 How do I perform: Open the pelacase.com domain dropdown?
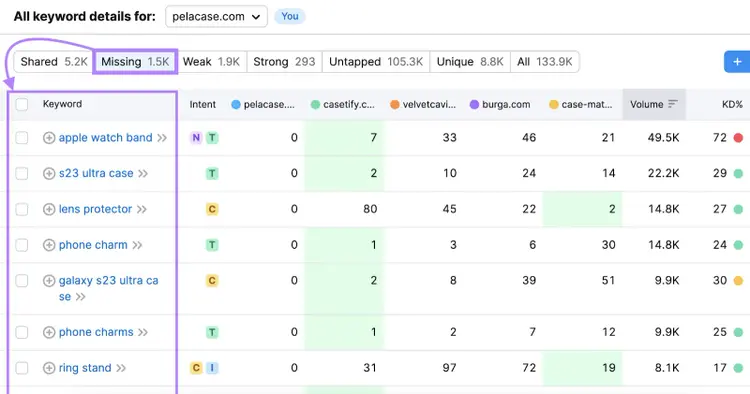click(216, 17)
